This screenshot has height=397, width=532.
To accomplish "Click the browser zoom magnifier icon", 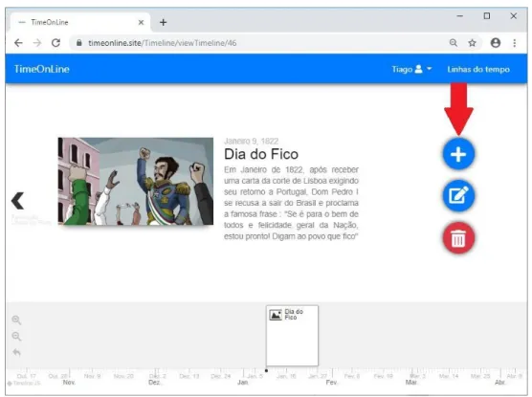I will (454, 43).
